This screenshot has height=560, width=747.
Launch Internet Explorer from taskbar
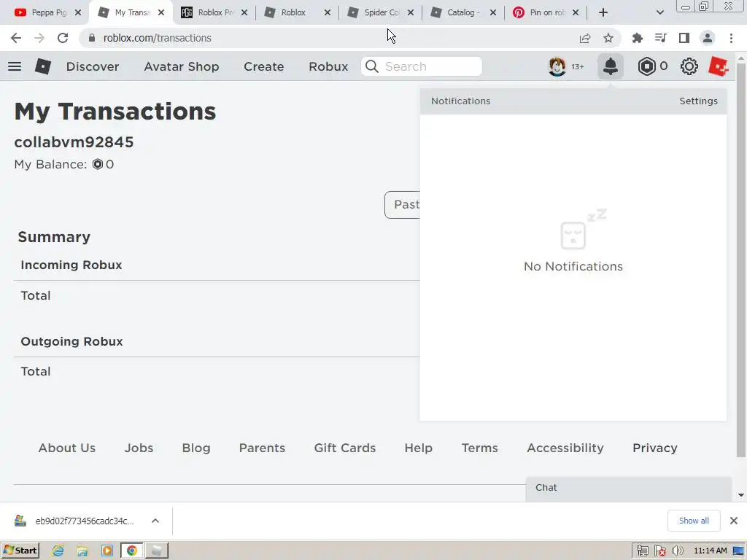58,551
